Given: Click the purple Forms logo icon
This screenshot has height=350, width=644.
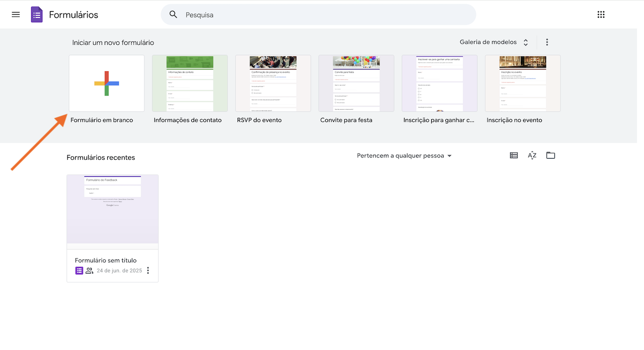Looking at the screenshot, I should pos(37,15).
